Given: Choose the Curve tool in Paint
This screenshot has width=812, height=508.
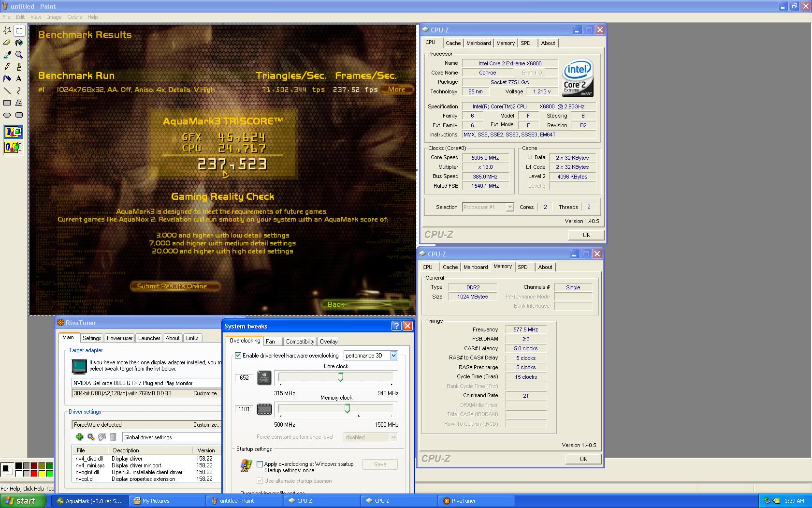Looking at the screenshot, I should coord(19,90).
